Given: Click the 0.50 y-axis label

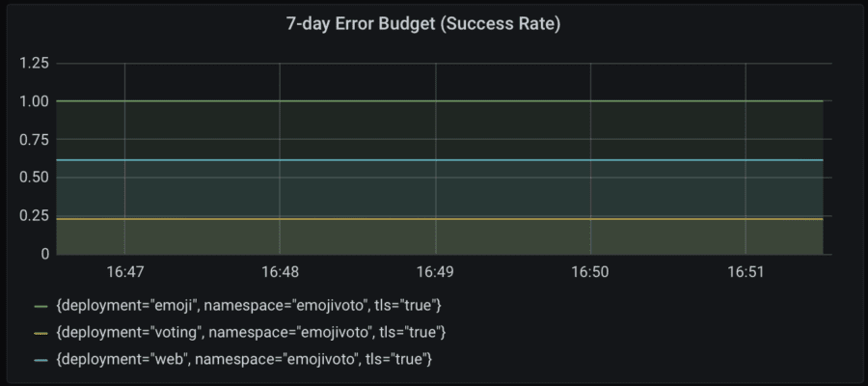Looking at the screenshot, I should coord(35,178).
